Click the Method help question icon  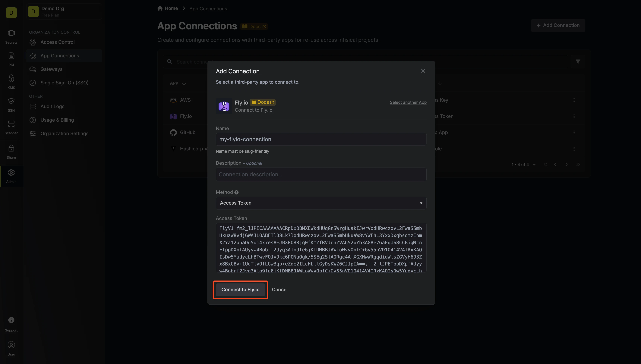pos(236,192)
